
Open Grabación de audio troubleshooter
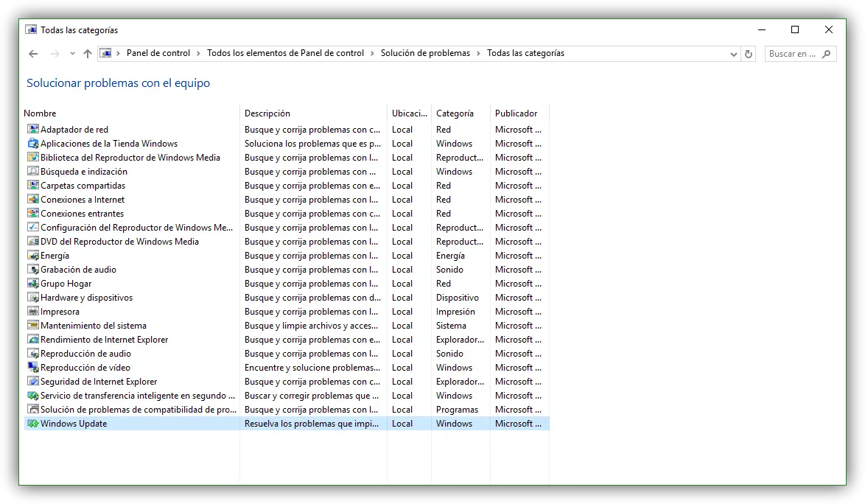coord(78,270)
